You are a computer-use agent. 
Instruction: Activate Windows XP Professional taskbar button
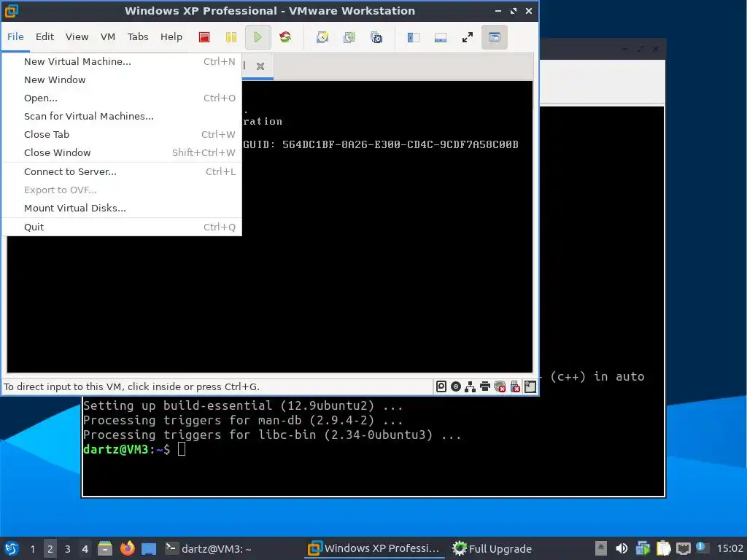pyautogui.click(x=374, y=549)
